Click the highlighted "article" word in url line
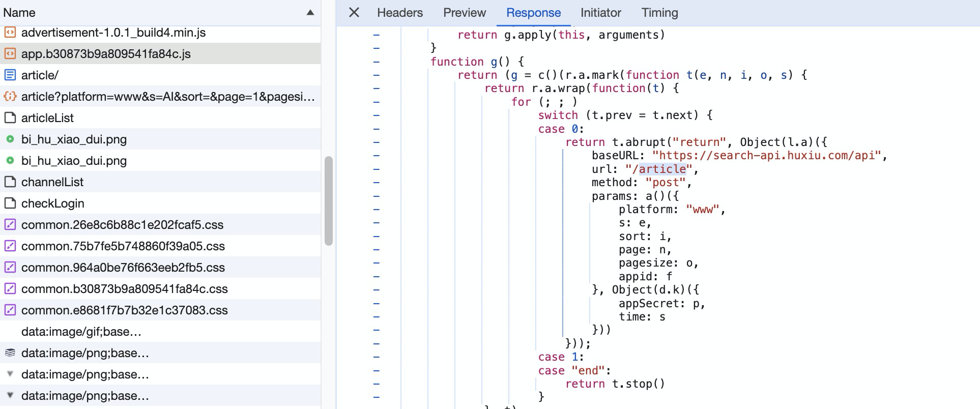 click(662, 169)
